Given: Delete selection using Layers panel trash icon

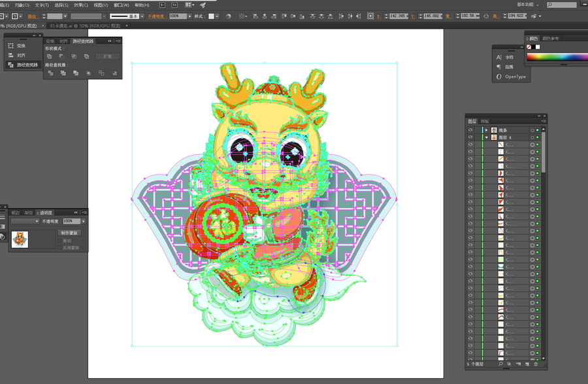Looking at the screenshot, I should (x=536, y=364).
